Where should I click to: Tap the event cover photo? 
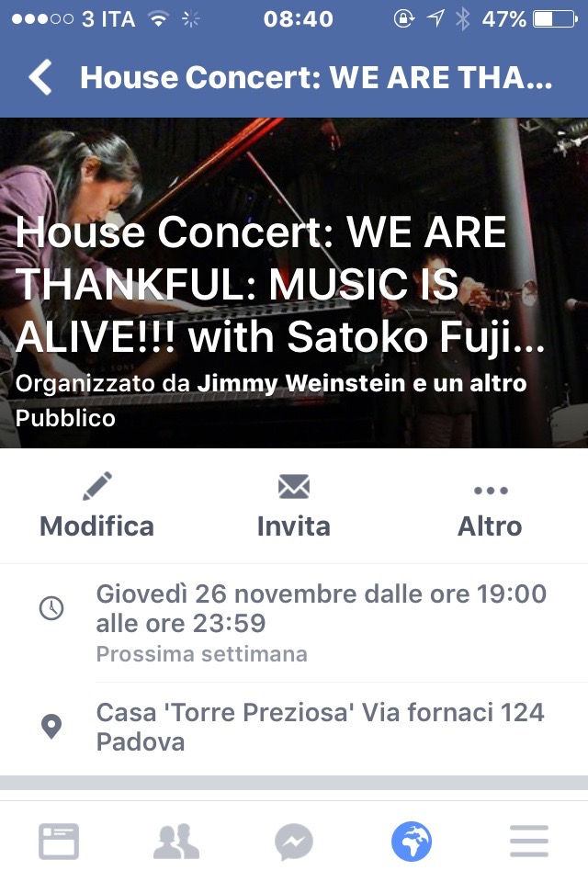294,282
